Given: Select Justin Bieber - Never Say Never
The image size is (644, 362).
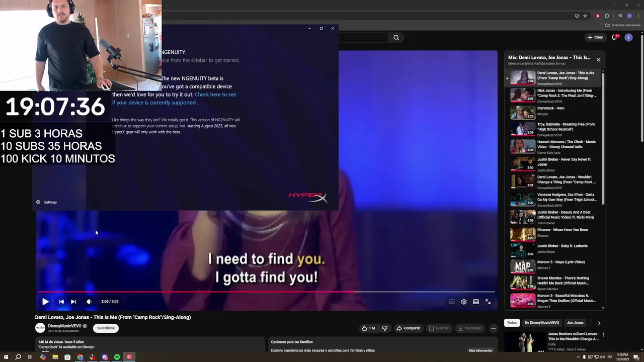Looking at the screenshot, I should coord(553,164).
